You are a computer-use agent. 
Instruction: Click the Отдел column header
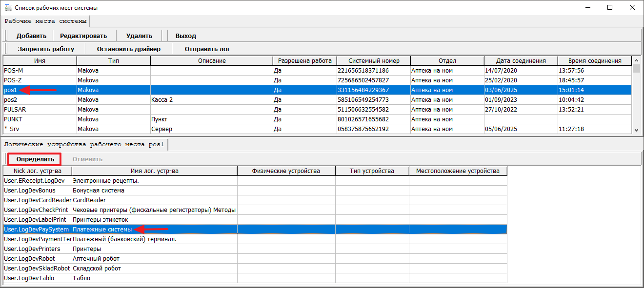tap(447, 60)
